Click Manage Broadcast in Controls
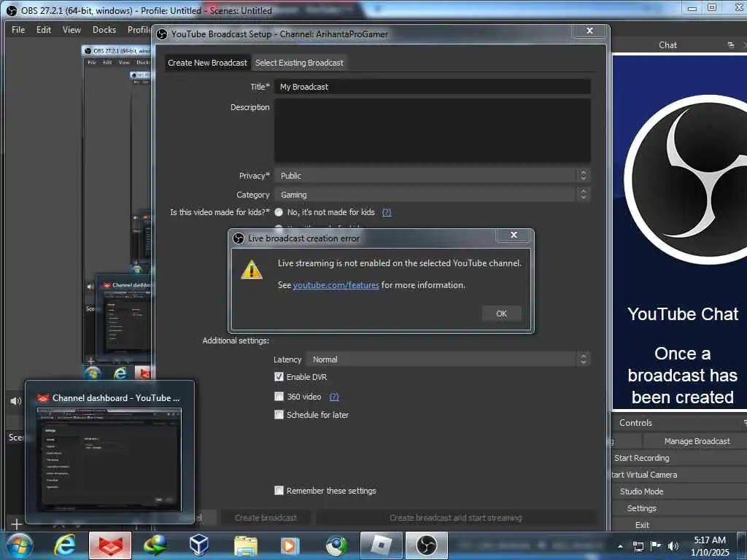The width and height of the screenshot is (747, 560). 697,441
